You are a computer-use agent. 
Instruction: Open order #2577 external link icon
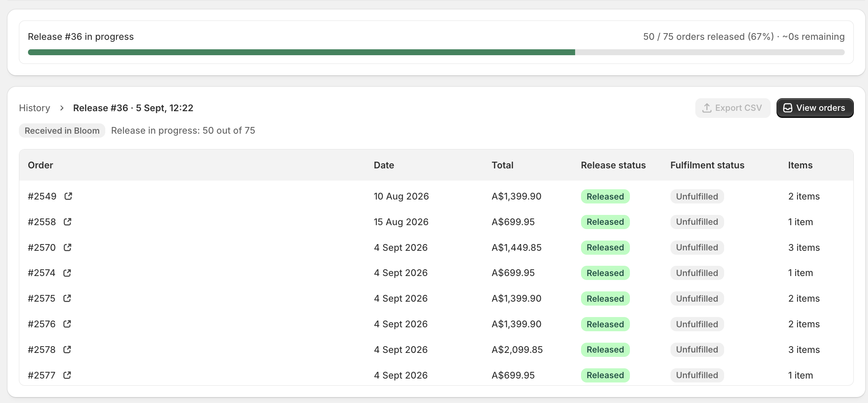coord(67,375)
